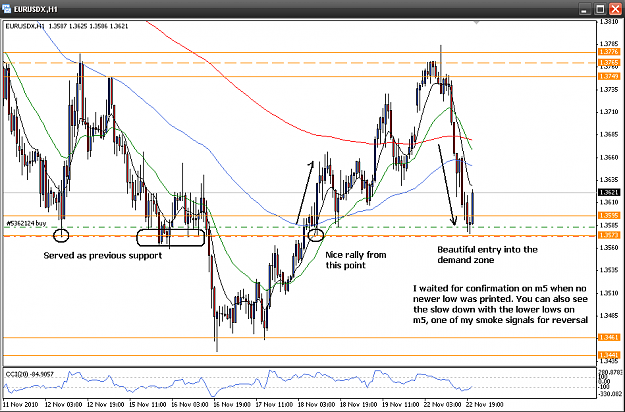Screen dimensions: 625x412
Task: Select the orange 1.3461 price level tag
Action: coord(609,337)
